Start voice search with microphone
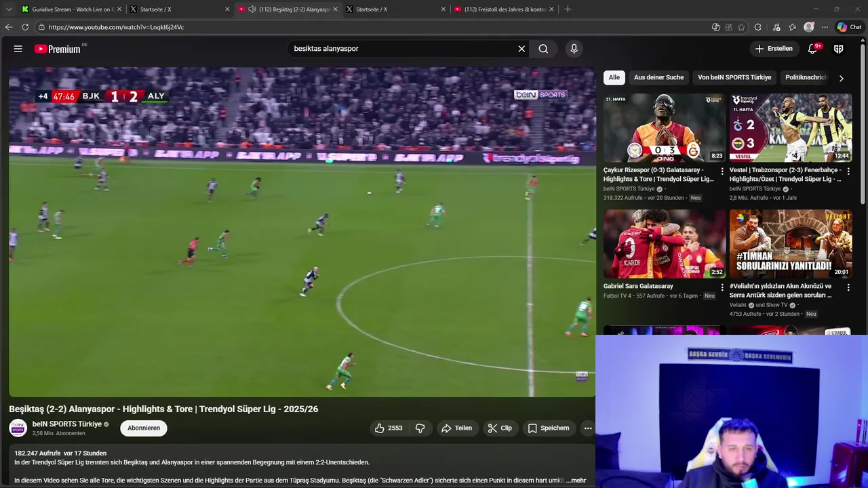Screen dimensions: 868x488 pos(574,49)
